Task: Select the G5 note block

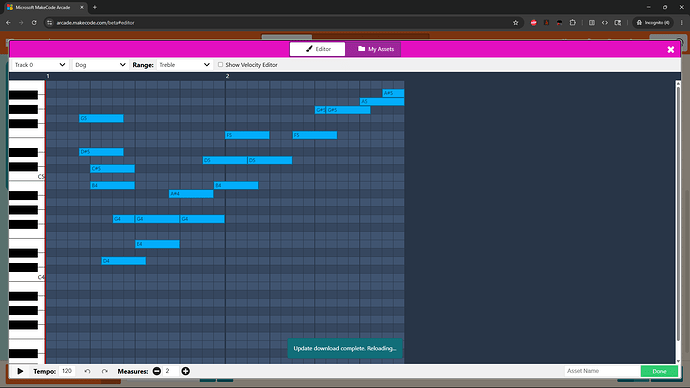Action: 101,118
